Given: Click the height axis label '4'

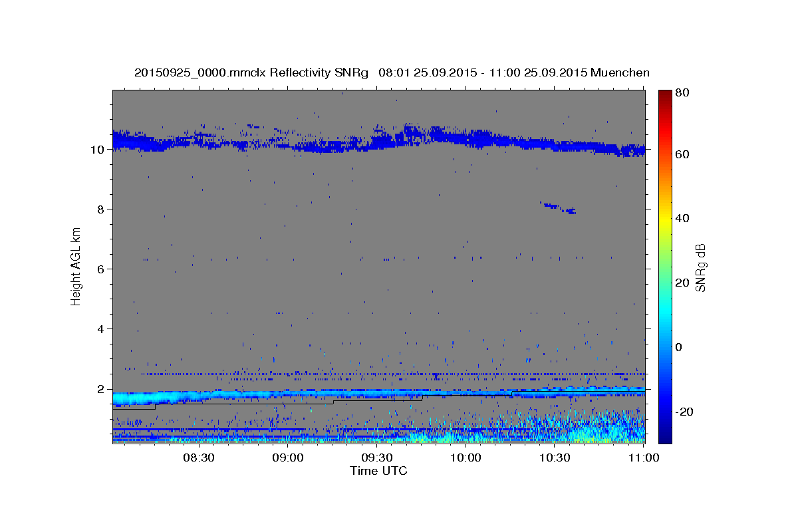Looking at the screenshot, I should (x=100, y=329).
